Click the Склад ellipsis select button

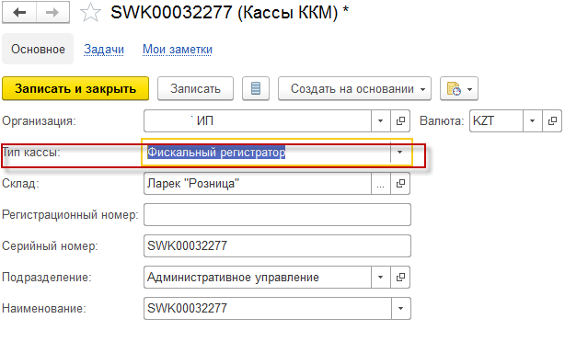pyautogui.click(x=381, y=184)
